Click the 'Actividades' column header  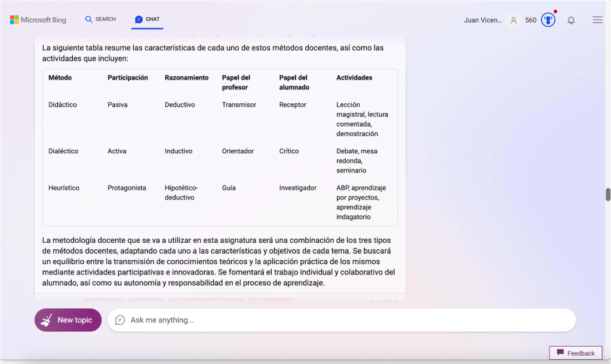[x=354, y=78]
